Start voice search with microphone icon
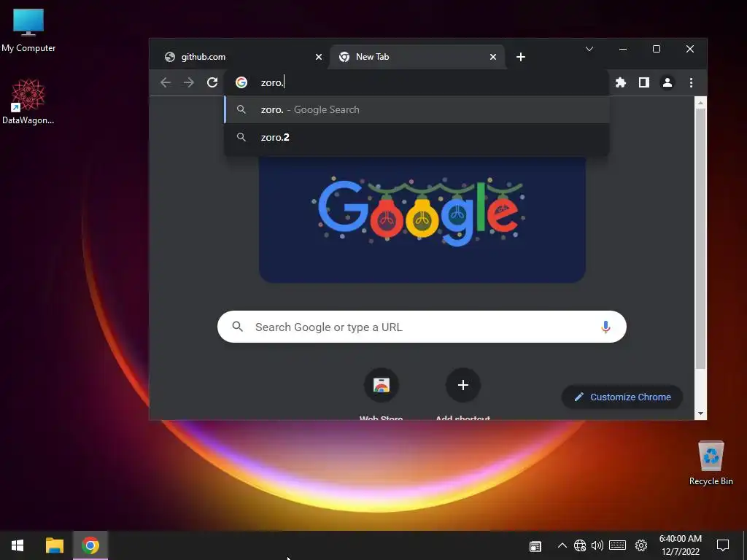The image size is (747, 560). [605, 327]
